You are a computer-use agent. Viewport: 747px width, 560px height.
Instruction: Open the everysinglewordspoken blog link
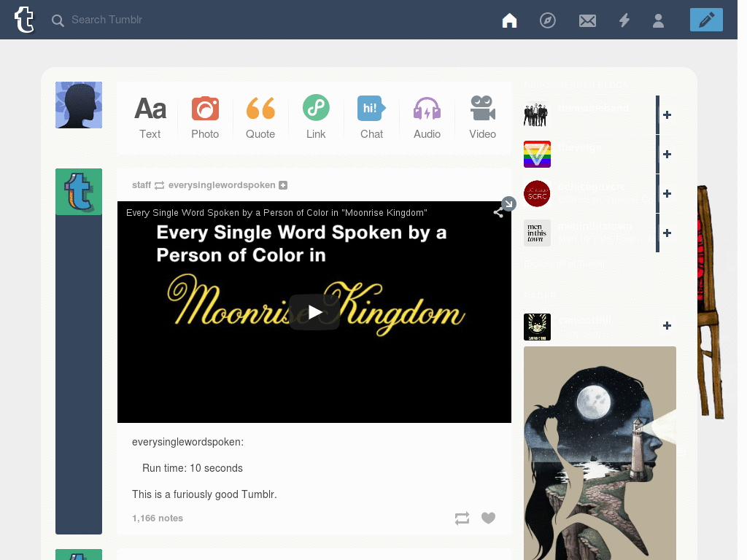(x=222, y=184)
